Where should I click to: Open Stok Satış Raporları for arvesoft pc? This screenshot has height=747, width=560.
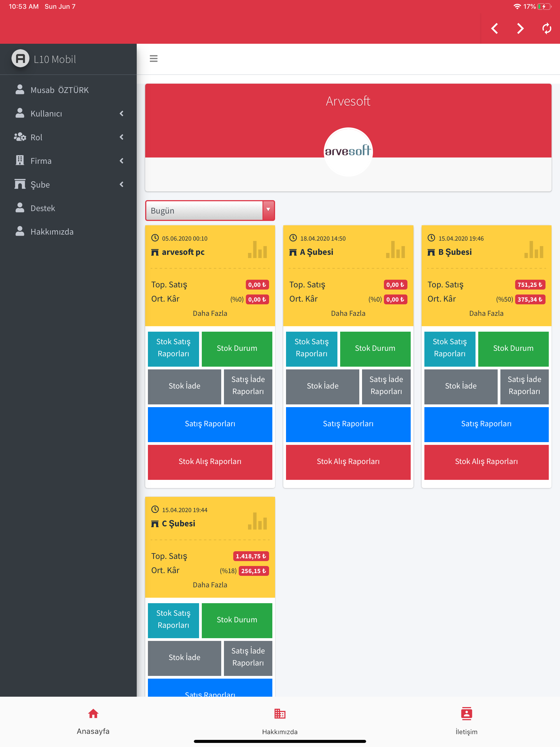click(x=173, y=349)
